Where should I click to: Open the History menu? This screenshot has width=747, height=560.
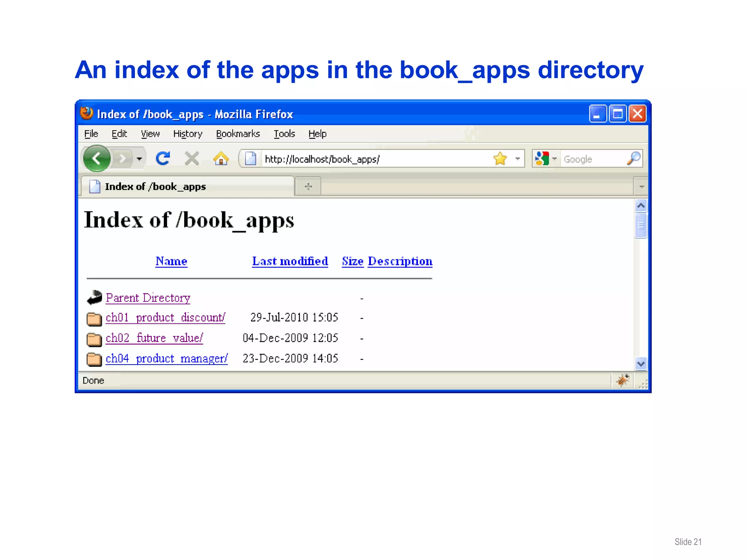click(x=187, y=134)
